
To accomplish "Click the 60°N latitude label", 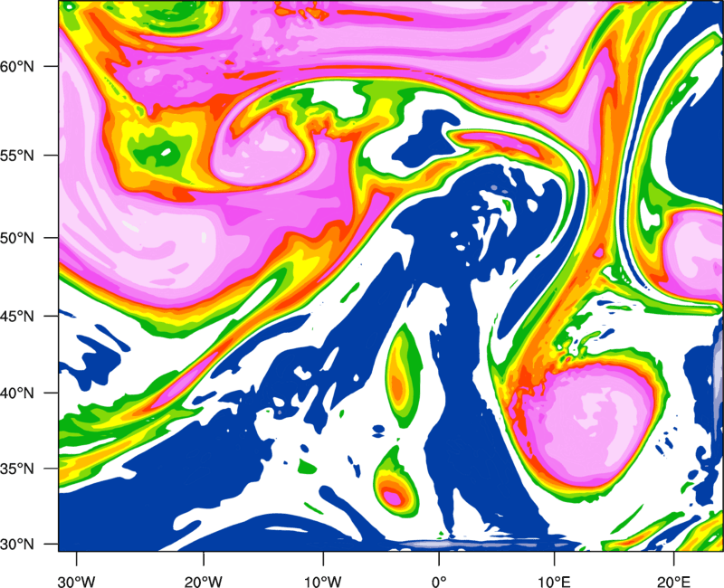I will (17, 67).
